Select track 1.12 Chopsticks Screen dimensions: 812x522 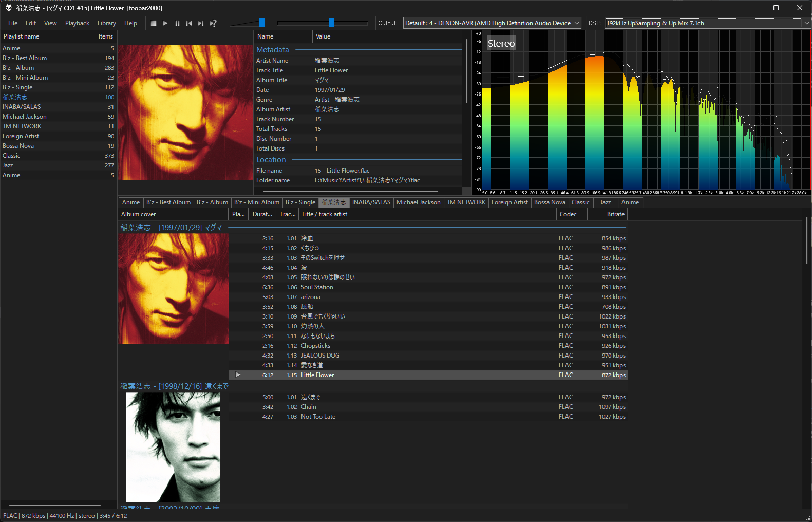click(x=428, y=346)
